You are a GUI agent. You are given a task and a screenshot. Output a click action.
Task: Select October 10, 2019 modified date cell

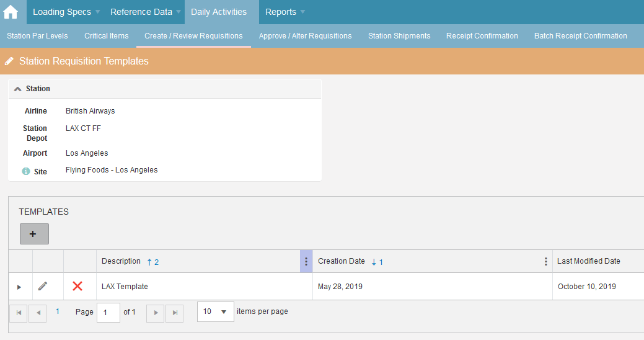pos(598,287)
